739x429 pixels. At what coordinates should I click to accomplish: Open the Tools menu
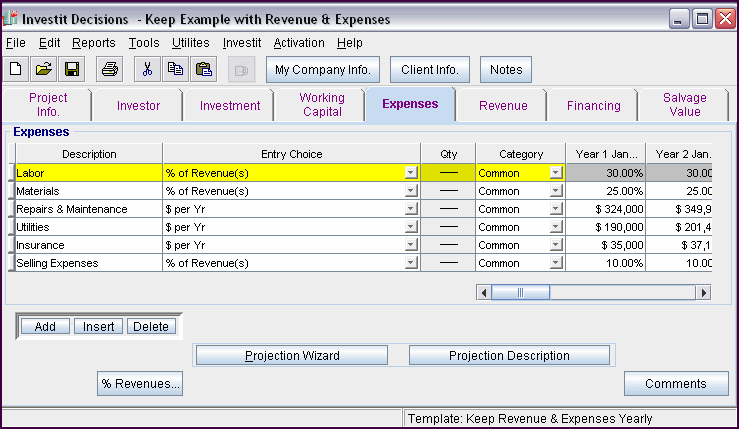point(144,43)
